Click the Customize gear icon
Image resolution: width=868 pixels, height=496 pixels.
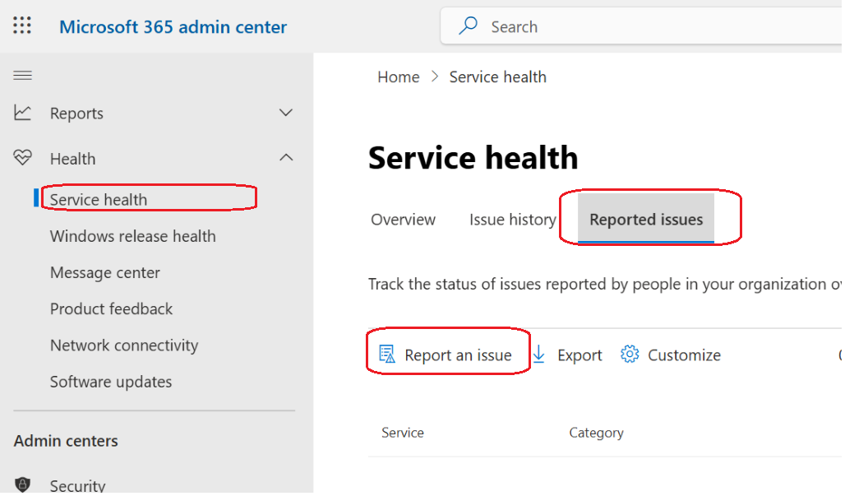(x=630, y=355)
